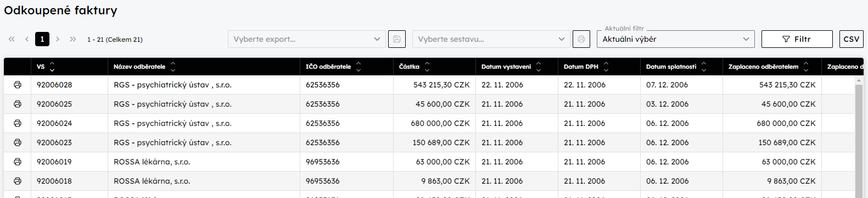
Task: Expand the Aktuální filtr dropdown
Action: pyautogui.click(x=676, y=39)
